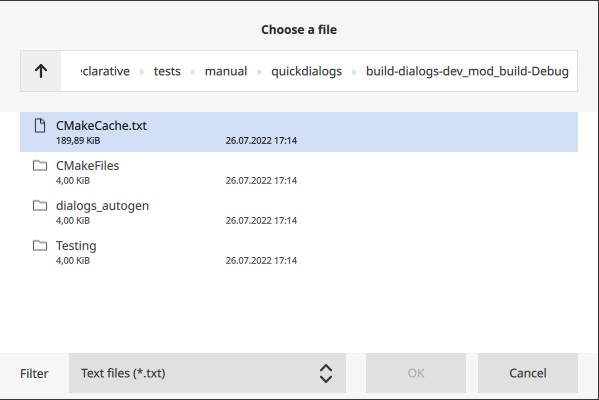Viewport: 599px width, 400px height.
Task: Navigate to the truncated declarative breadcrumb
Action: [x=105, y=71]
